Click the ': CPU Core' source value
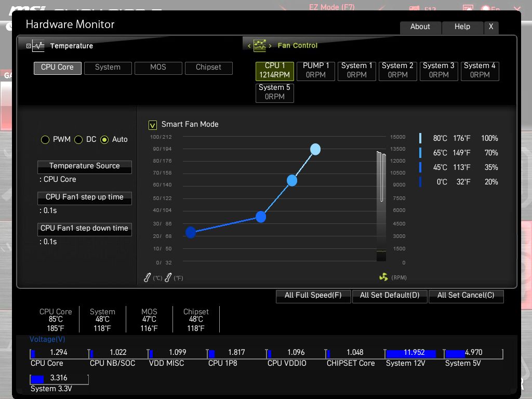 pyautogui.click(x=58, y=179)
